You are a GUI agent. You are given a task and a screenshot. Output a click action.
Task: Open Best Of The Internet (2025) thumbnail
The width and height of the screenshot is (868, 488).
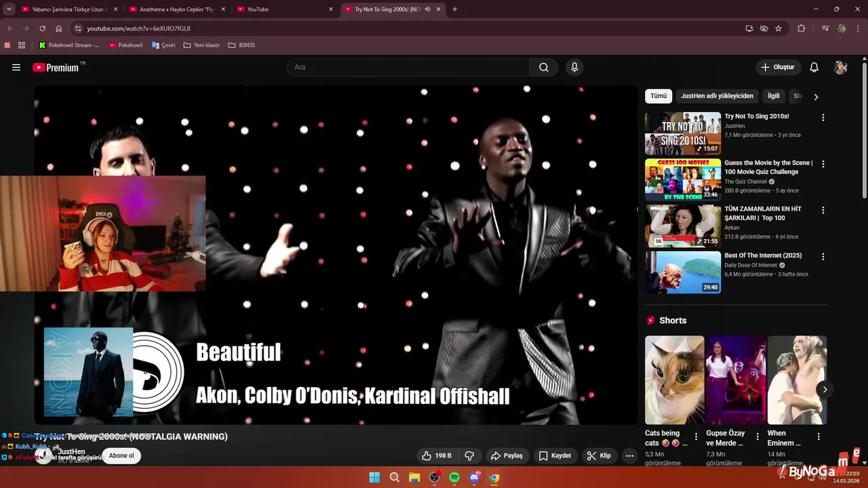[x=683, y=272]
